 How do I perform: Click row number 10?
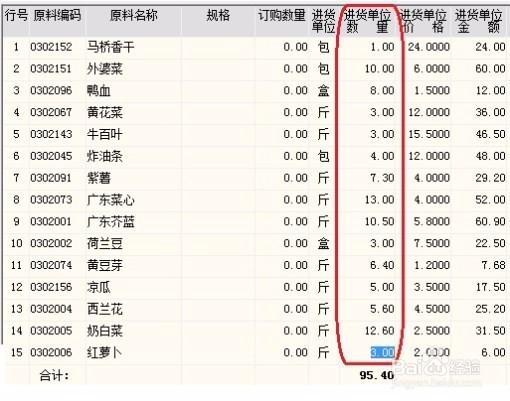(x=16, y=244)
